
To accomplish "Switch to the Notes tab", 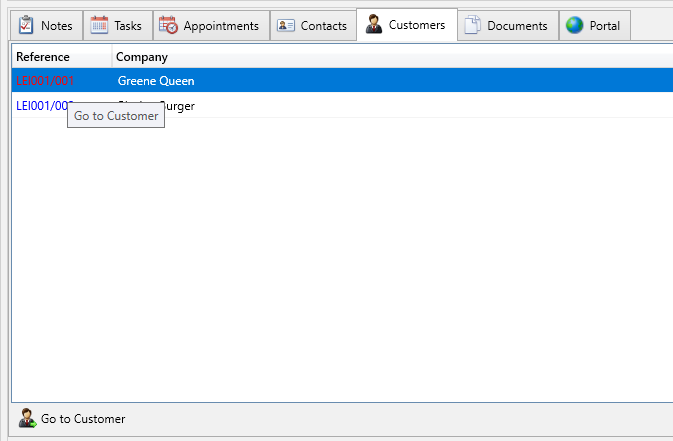I will click(56, 26).
